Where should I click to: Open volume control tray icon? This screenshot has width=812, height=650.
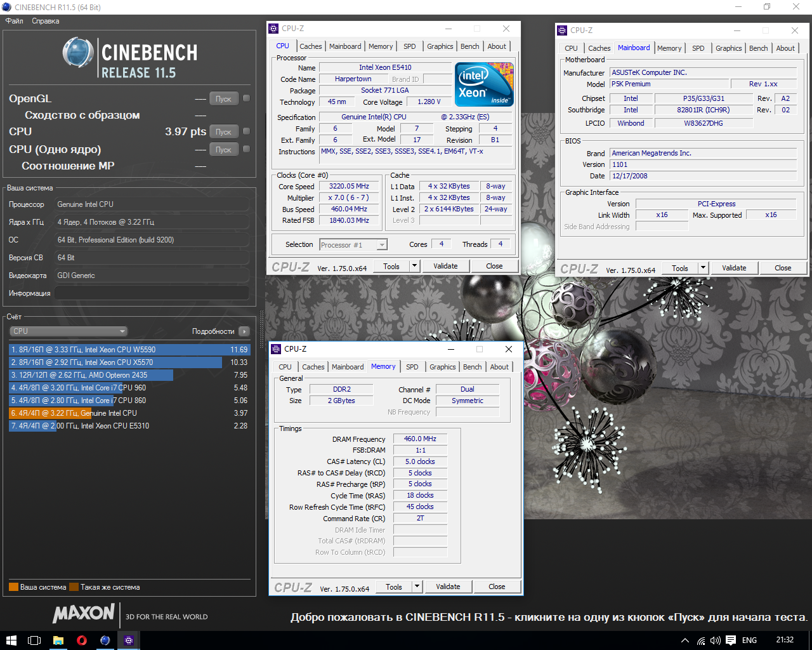716,640
